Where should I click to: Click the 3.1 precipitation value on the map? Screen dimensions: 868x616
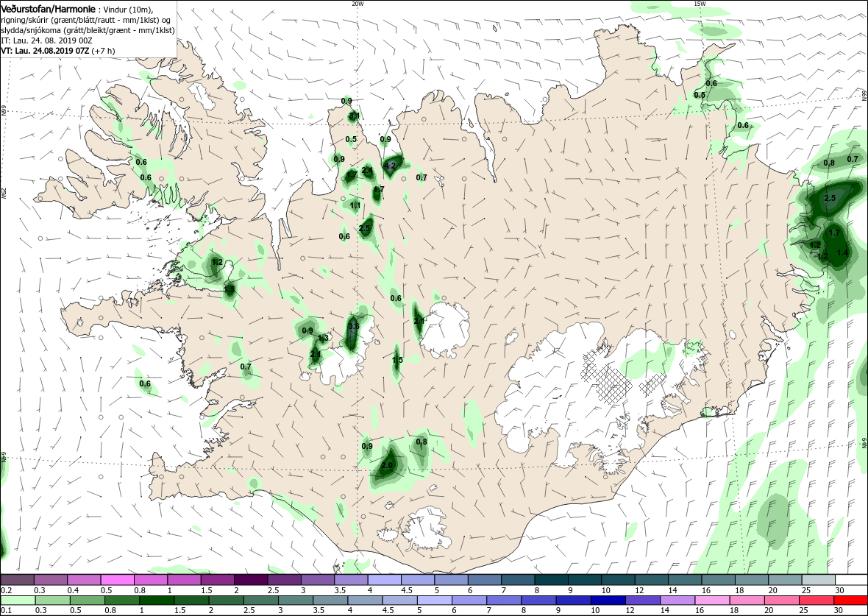355,116
